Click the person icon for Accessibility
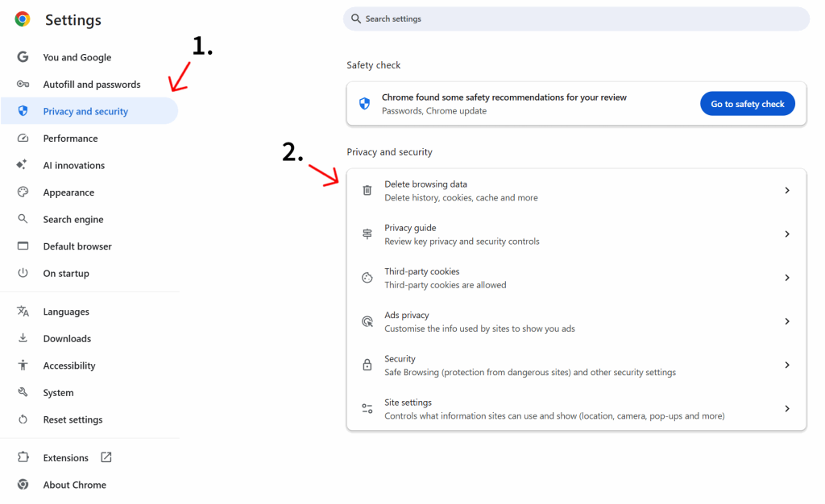 pos(23,366)
